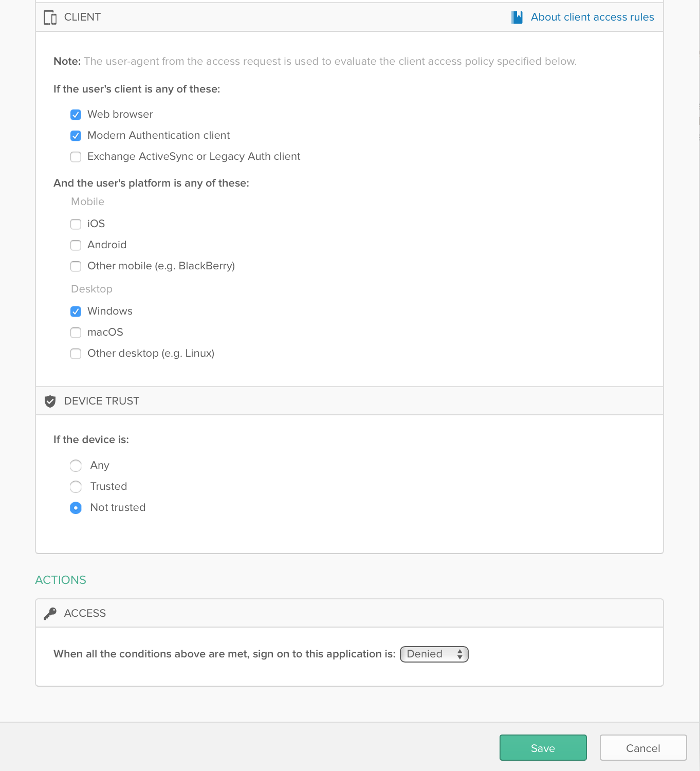Click the Device Trust shield icon
The width and height of the screenshot is (700, 771).
[x=50, y=401]
